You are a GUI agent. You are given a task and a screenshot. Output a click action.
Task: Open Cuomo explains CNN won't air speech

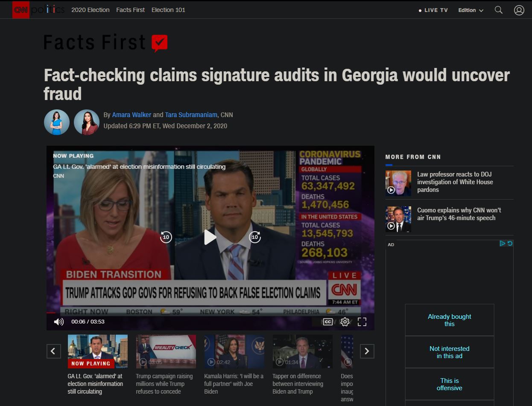point(459,214)
